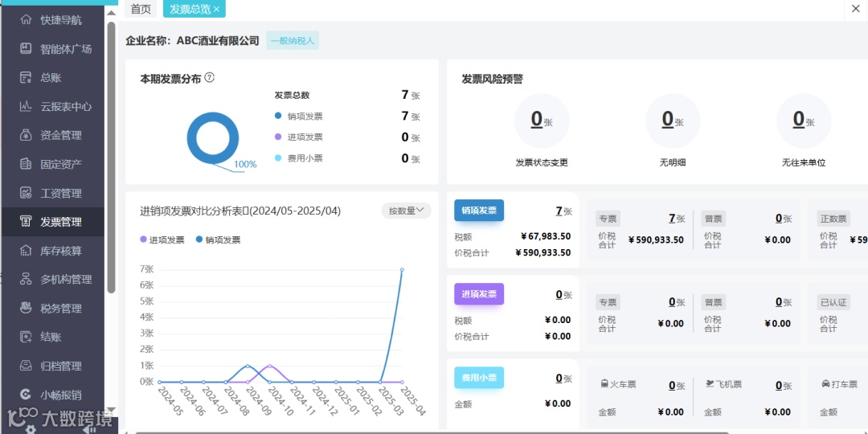Click the purple 进项发票 button

pos(479,294)
